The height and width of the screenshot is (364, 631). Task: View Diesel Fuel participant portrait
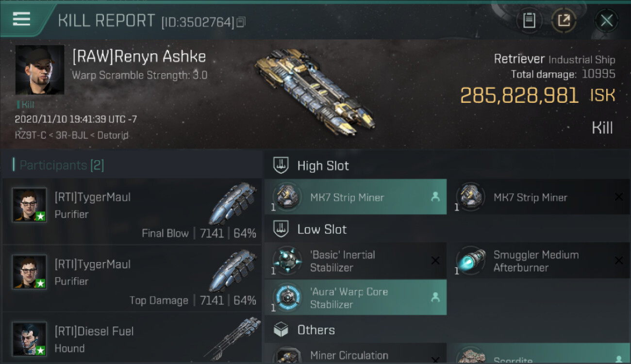coord(30,339)
